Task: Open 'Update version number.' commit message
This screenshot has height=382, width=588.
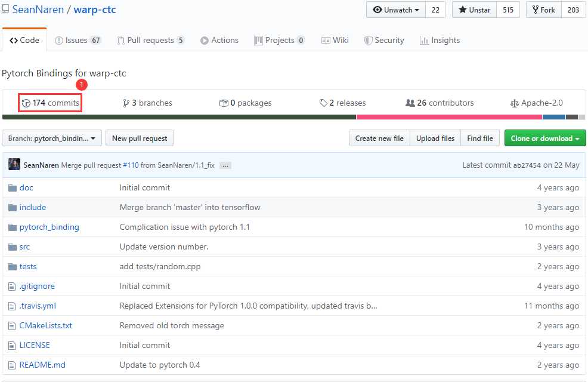Action: 164,247
